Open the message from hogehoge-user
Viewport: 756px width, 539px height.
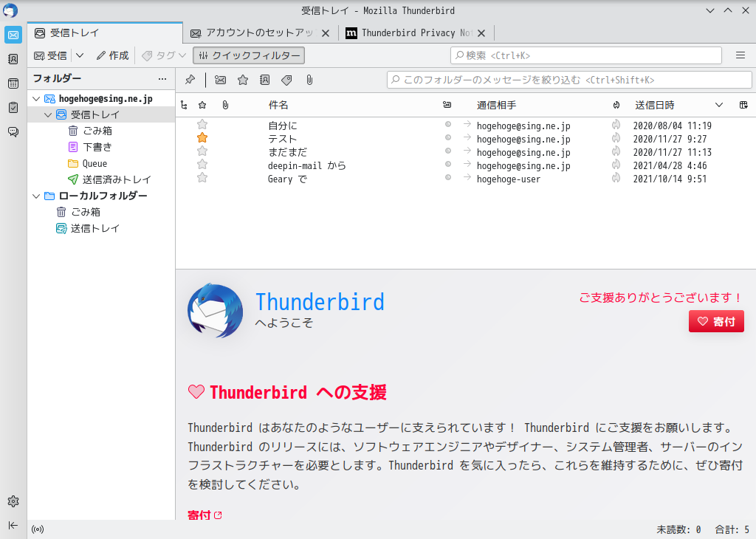point(466,179)
